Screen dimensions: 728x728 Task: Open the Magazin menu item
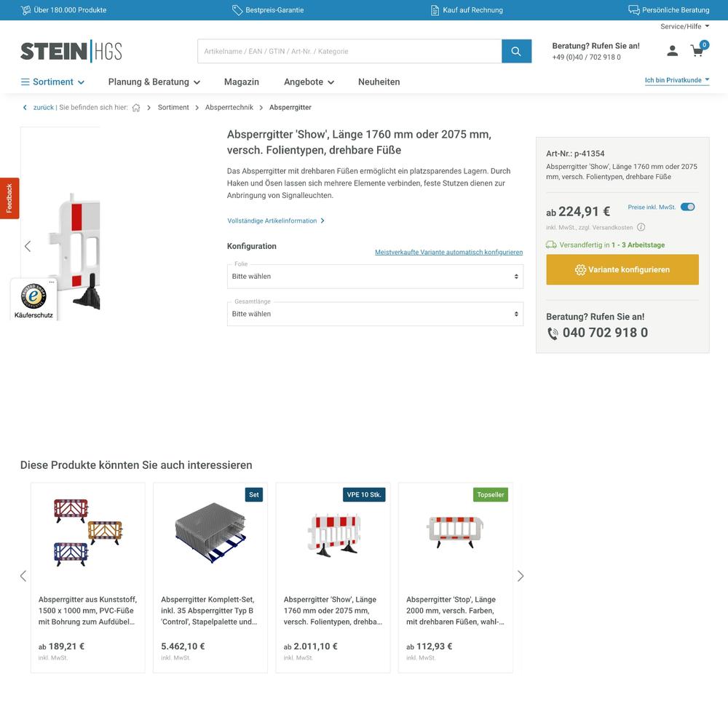tap(242, 82)
